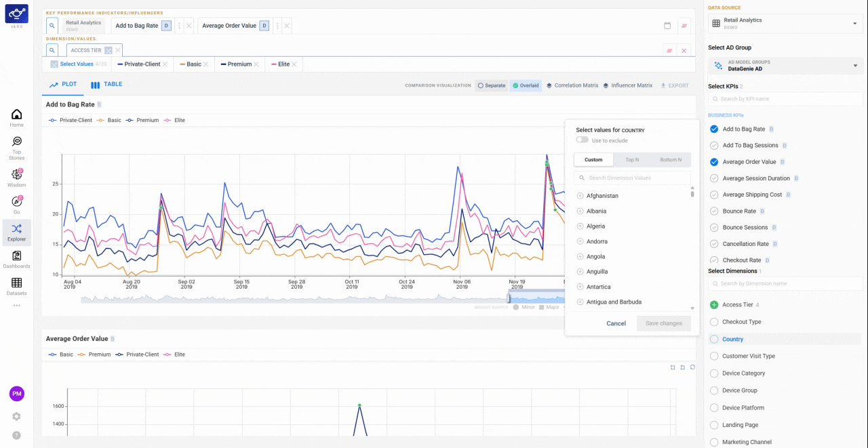Open the Correlation Matrix
The width and height of the screenshot is (868, 448).
[x=572, y=85]
